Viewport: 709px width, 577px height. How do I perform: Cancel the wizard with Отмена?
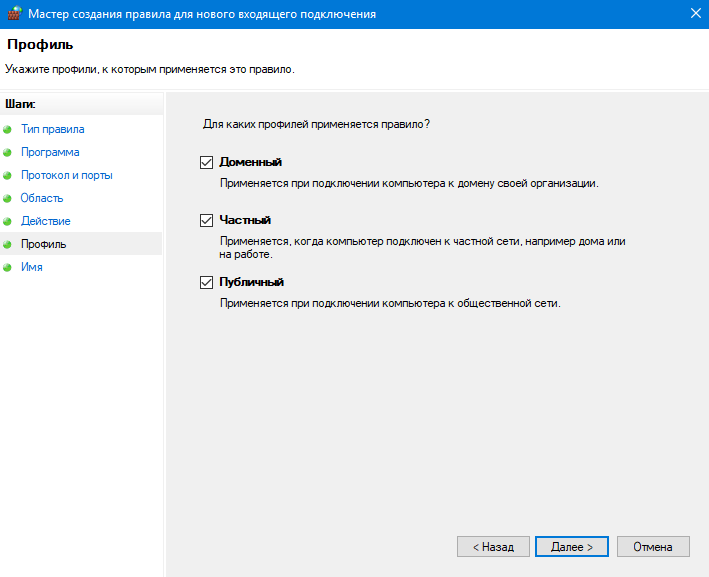pos(653,547)
